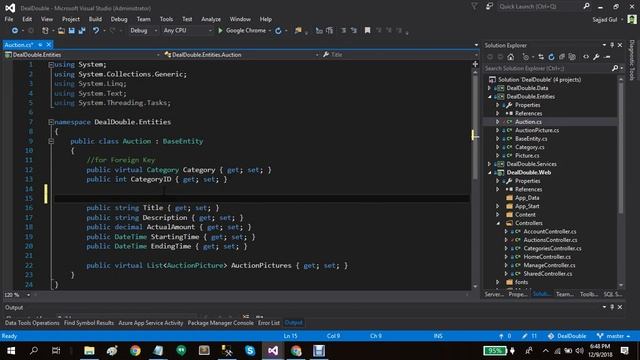Open the Debug menu
The image size is (640, 360).
coord(119,19)
